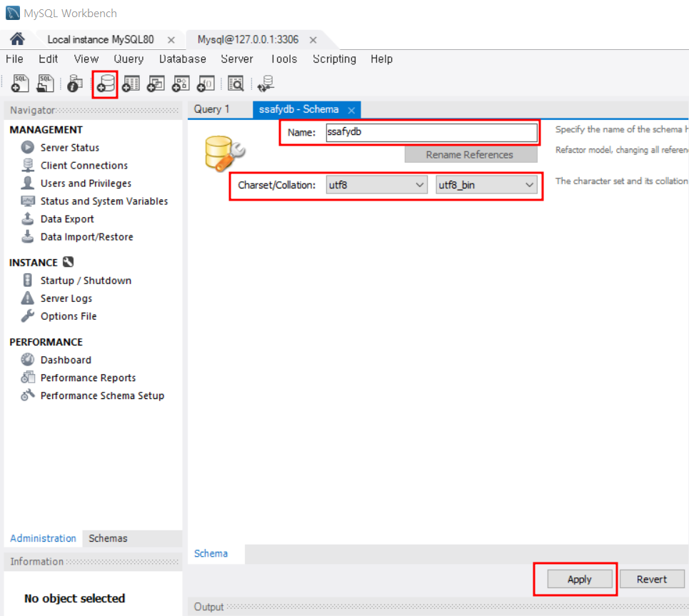689x616 pixels.
Task: Switch to Local instance MySQL80 tab
Action: click(101, 39)
